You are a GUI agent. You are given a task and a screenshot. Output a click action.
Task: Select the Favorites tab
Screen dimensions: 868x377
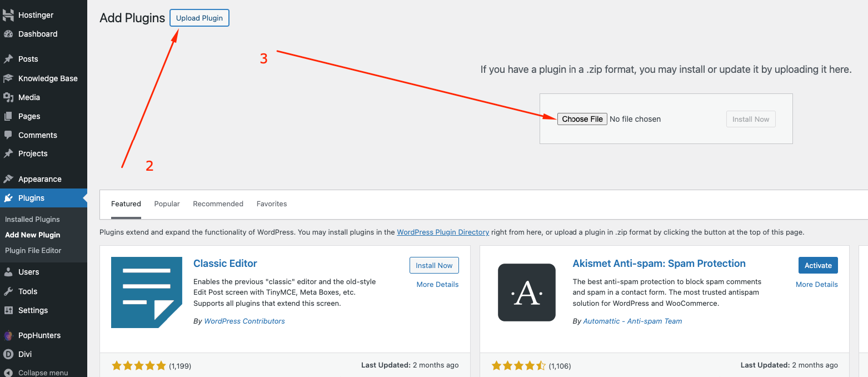272,204
